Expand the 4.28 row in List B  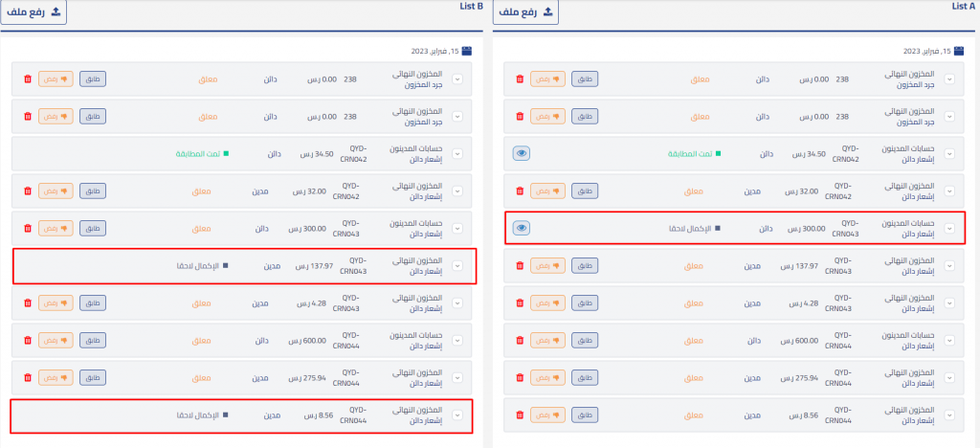[457, 303]
